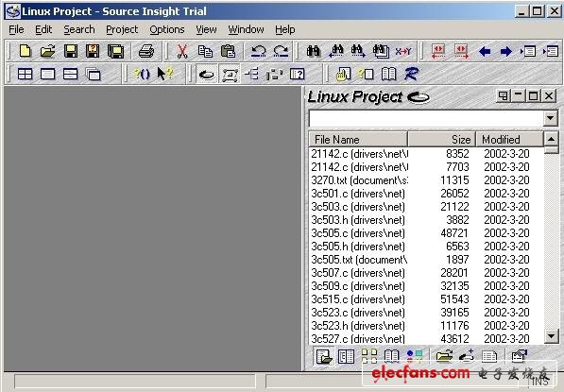Click the blue R relation window icon

coord(411,74)
